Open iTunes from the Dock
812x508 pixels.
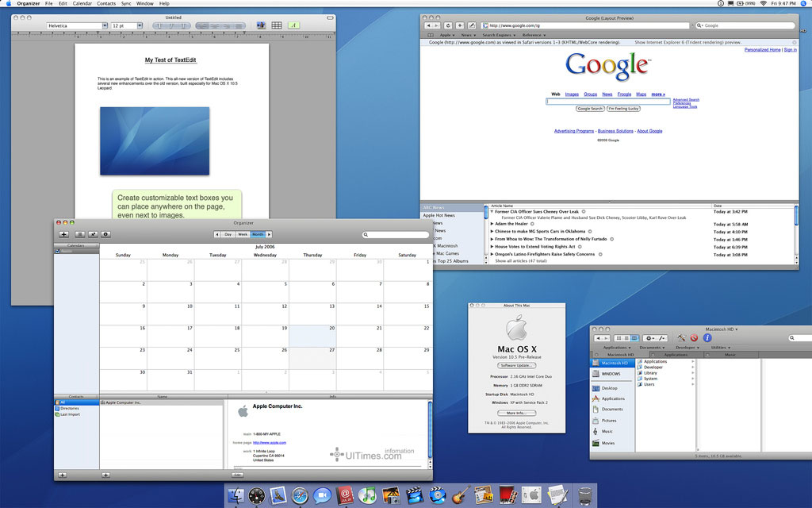coord(367,495)
